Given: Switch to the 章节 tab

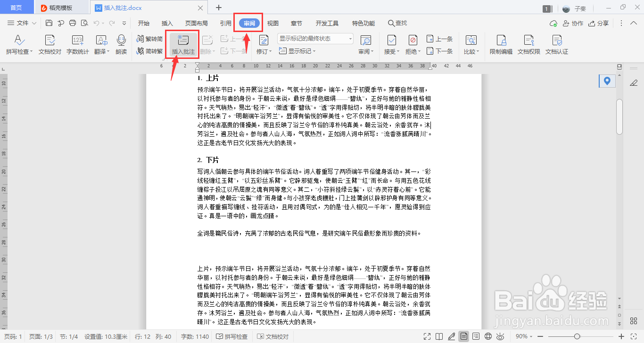Looking at the screenshot, I should (297, 23).
